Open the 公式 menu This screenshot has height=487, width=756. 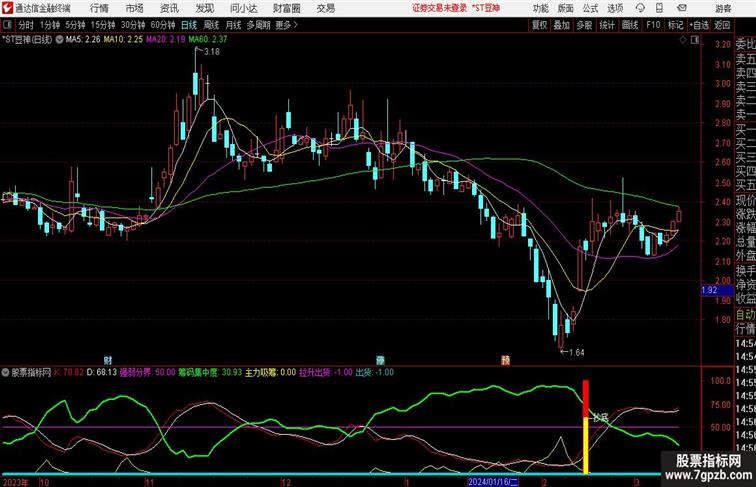591,8
